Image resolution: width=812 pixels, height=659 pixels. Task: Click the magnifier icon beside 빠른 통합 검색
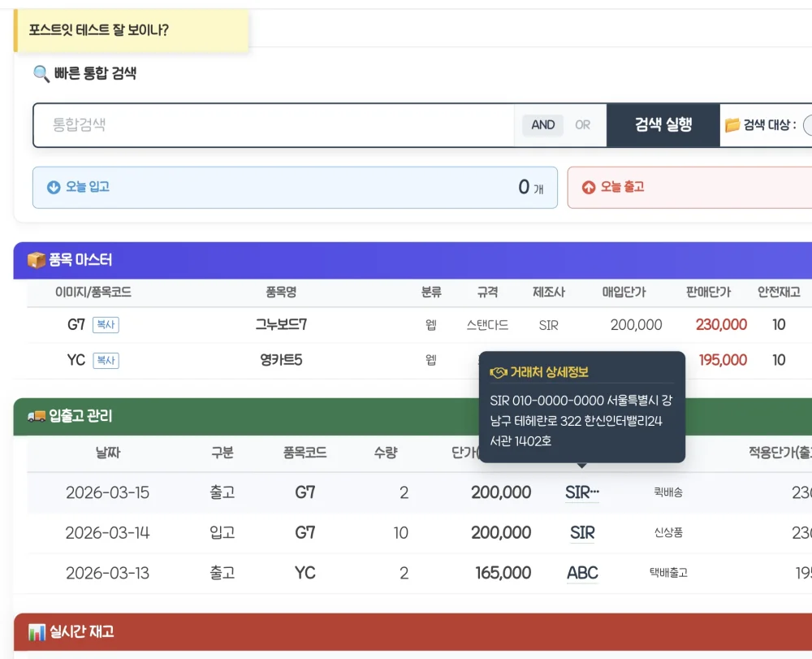tap(41, 74)
